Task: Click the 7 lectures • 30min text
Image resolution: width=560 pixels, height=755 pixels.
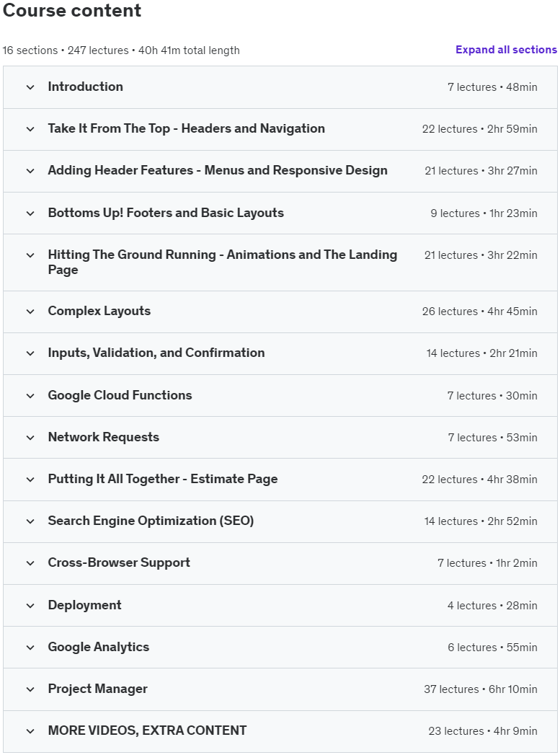Action: [492, 396]
